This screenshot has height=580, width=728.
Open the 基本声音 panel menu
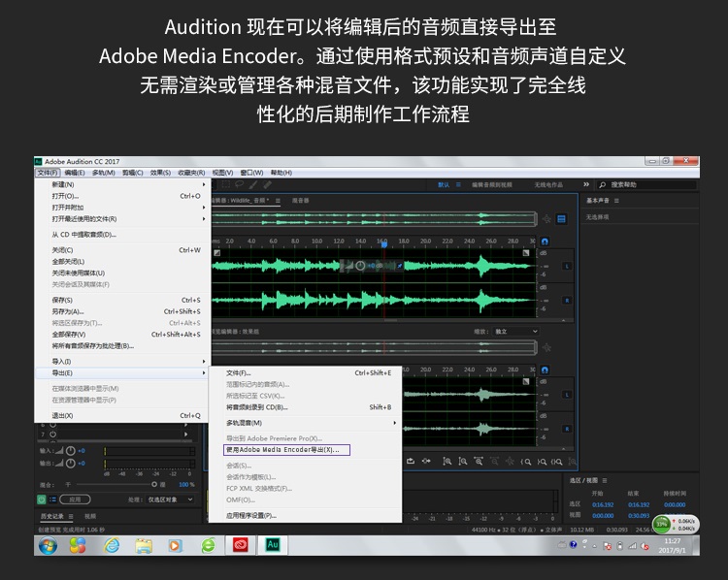(616, 201)
